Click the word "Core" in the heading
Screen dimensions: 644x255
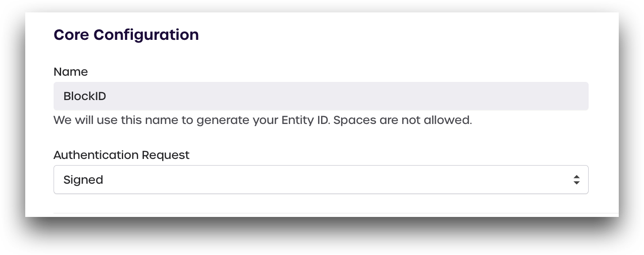pos(71,35)
